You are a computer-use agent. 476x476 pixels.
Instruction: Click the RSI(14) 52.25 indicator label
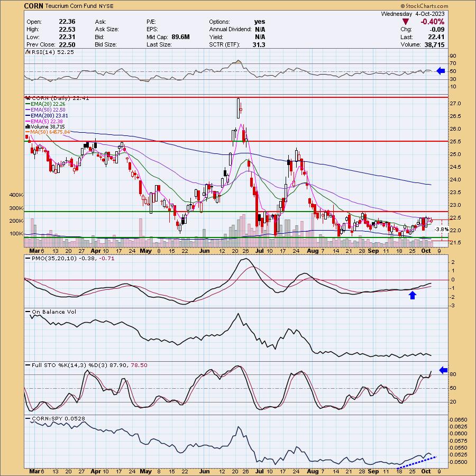click(x=52, y=52)
